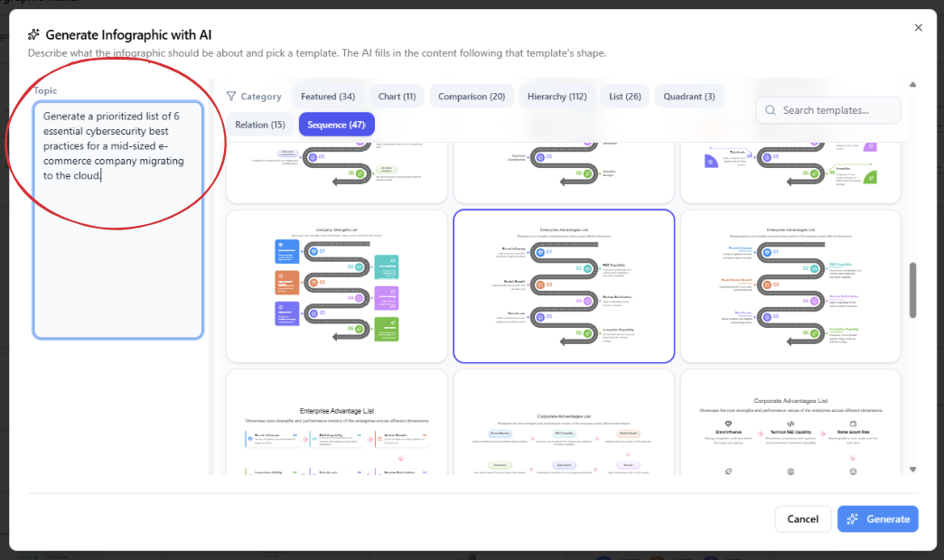Click the scroll down arrow of template list
This screenshot has height=560, width=944.
(912, 469)
